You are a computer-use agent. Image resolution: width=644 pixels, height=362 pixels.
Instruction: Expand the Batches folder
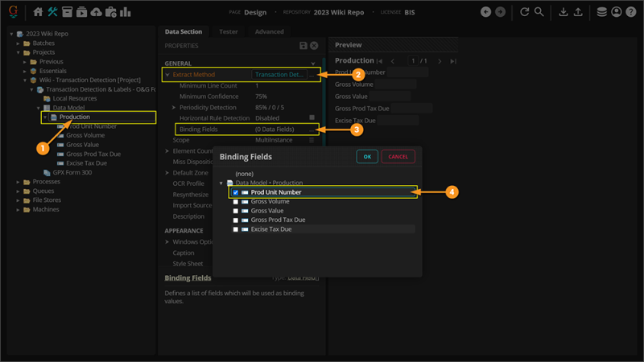18,43
